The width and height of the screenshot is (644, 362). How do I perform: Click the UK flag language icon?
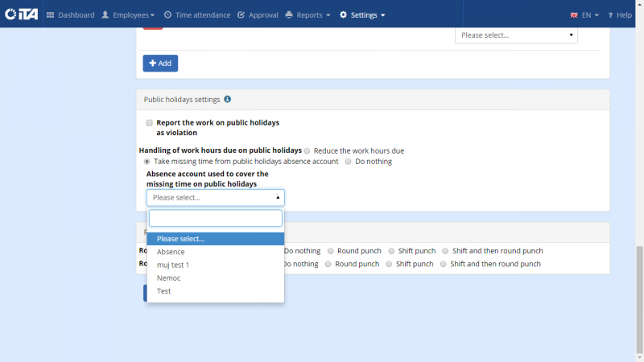click(x=574, y=15)
